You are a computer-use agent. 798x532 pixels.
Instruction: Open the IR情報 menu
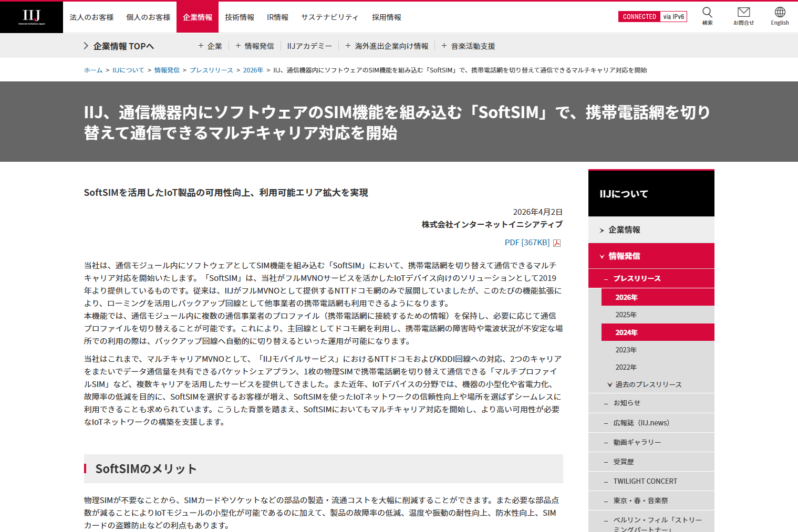277,17
